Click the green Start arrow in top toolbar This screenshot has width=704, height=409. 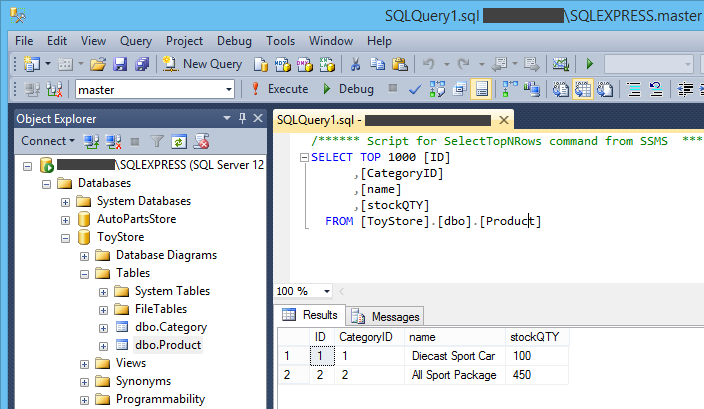click(x=590, y=64)
